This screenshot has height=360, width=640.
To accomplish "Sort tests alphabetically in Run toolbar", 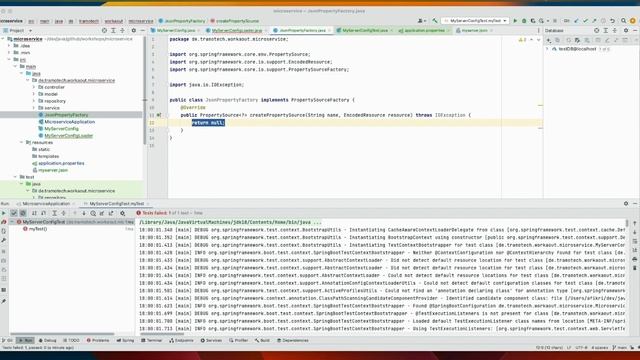I will tap(34, 213).
